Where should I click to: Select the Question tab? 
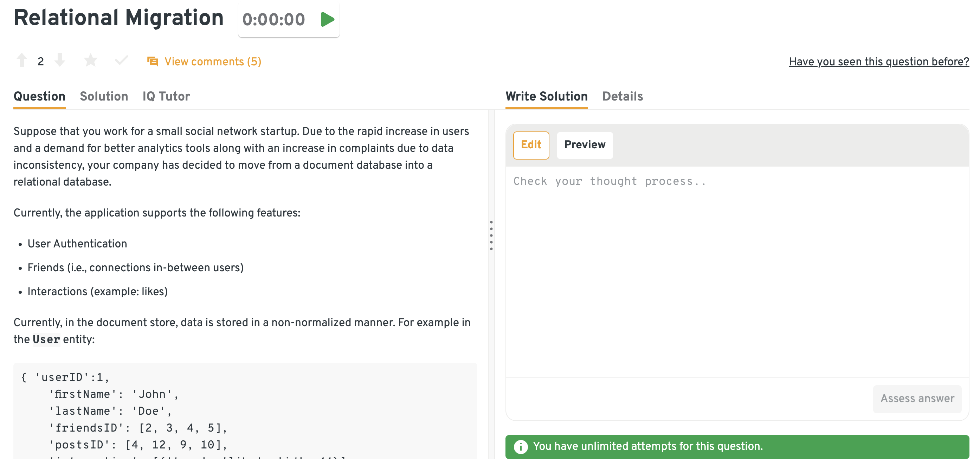point(40,96)
